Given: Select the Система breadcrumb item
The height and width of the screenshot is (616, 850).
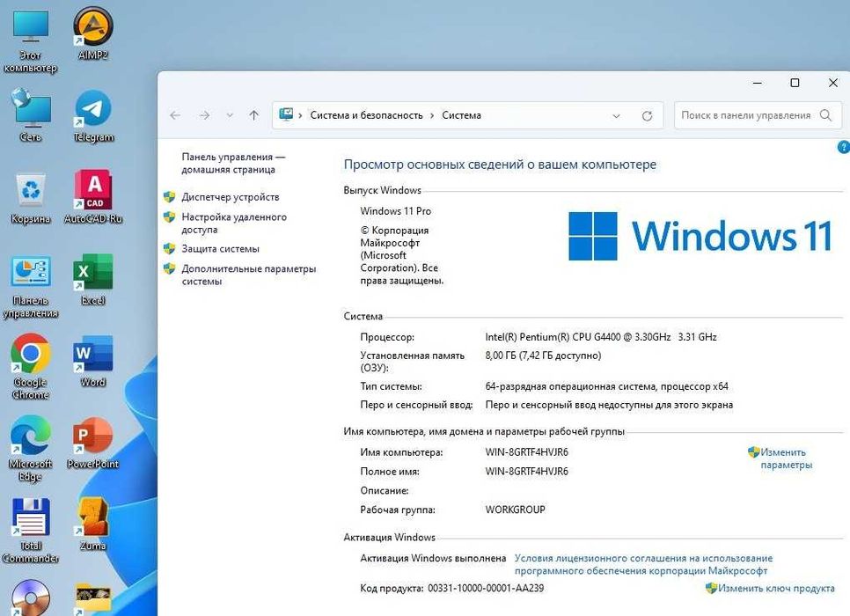Looking at the screenshot, I should 461,115.
